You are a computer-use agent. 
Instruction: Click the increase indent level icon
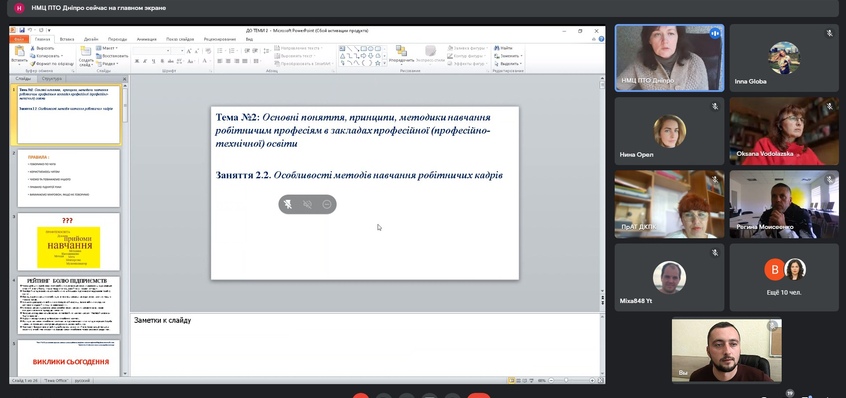[x=255, y=51]
